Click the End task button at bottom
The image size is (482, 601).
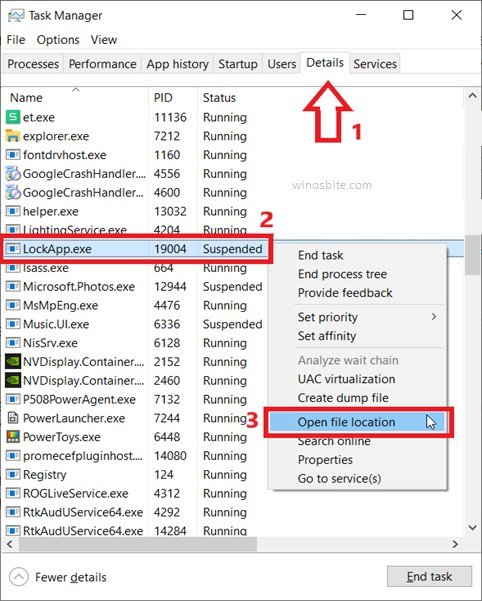tap(429, 576)
